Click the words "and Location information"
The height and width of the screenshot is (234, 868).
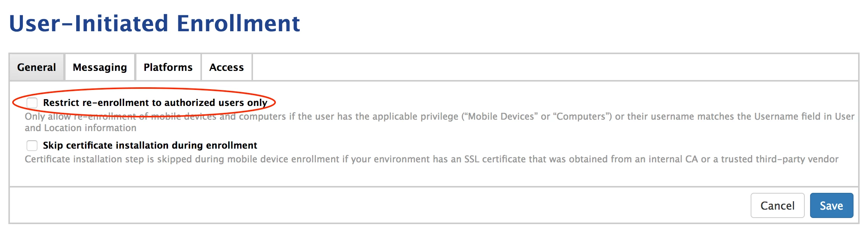(80, 128)
